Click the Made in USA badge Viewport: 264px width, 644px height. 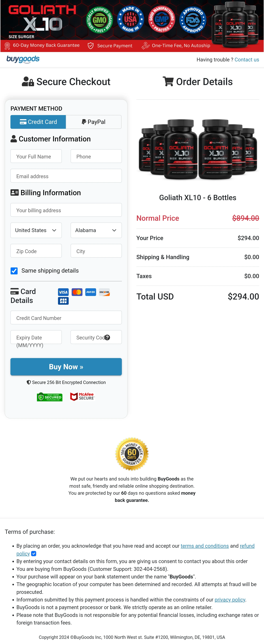point(131,19)
